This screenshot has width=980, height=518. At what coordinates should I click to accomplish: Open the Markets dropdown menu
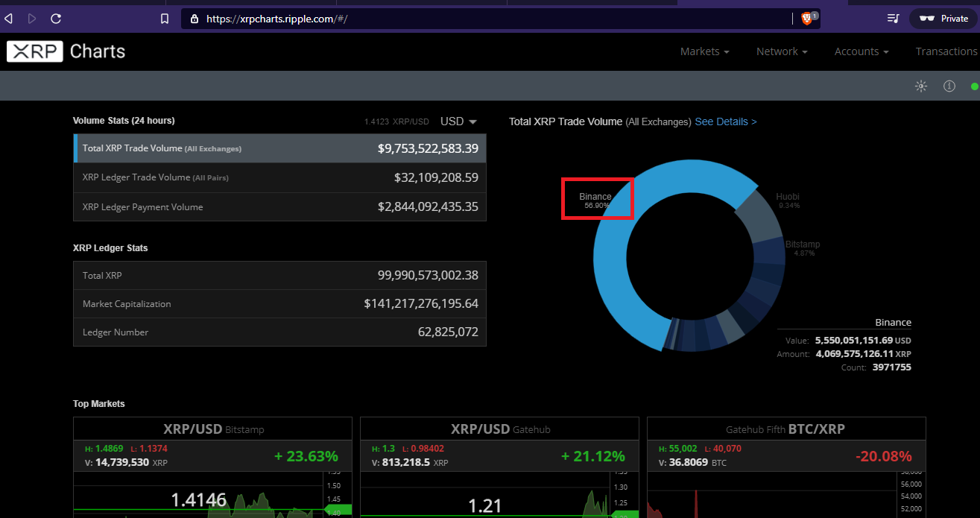(704, 51)
